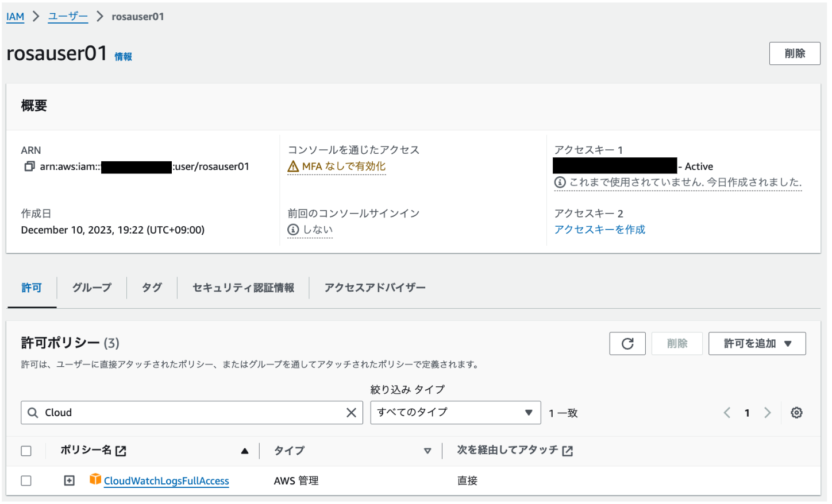Click the 削除 button for user rosauser01
The height and width of the screenshot is (504, 832).
795,53
